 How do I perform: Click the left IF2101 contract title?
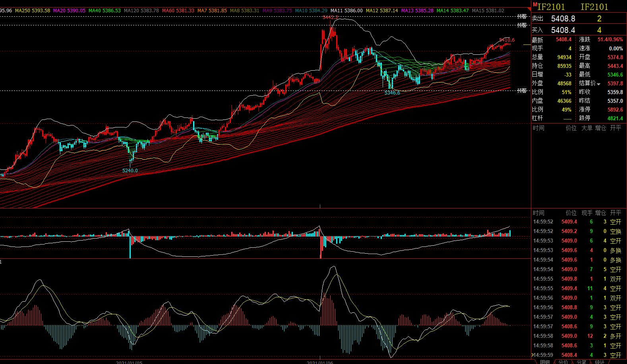click(x=551, y=7)
